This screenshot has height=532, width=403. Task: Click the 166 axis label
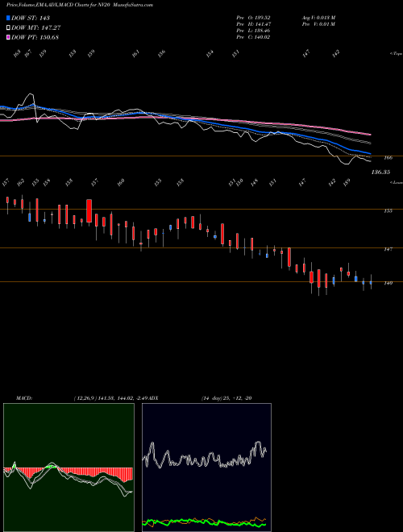tap(388, 158)
